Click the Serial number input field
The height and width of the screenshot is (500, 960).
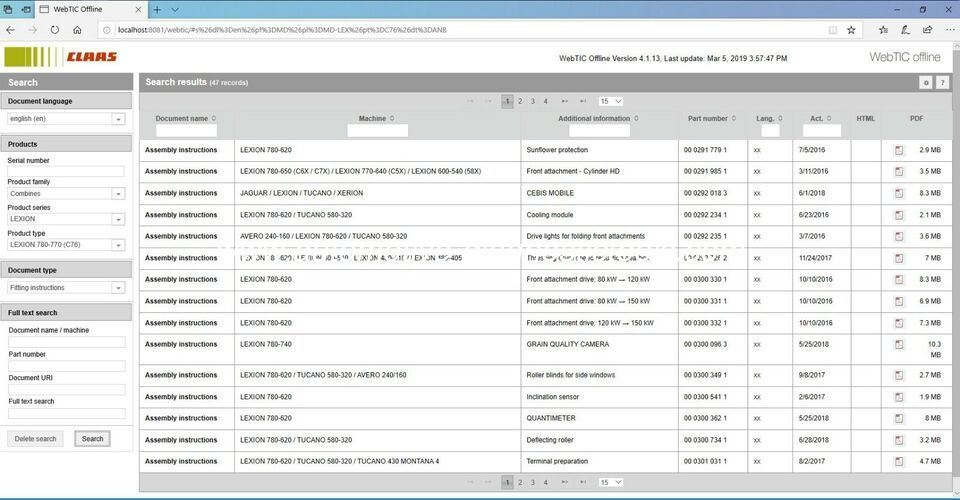point(66,172)
